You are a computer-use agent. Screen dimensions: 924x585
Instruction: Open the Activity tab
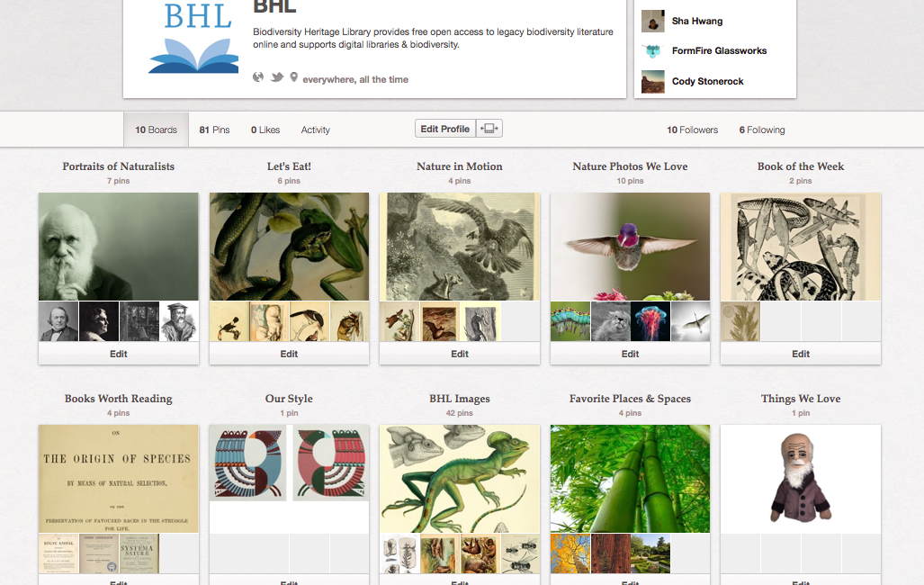[x=315, y=130]
